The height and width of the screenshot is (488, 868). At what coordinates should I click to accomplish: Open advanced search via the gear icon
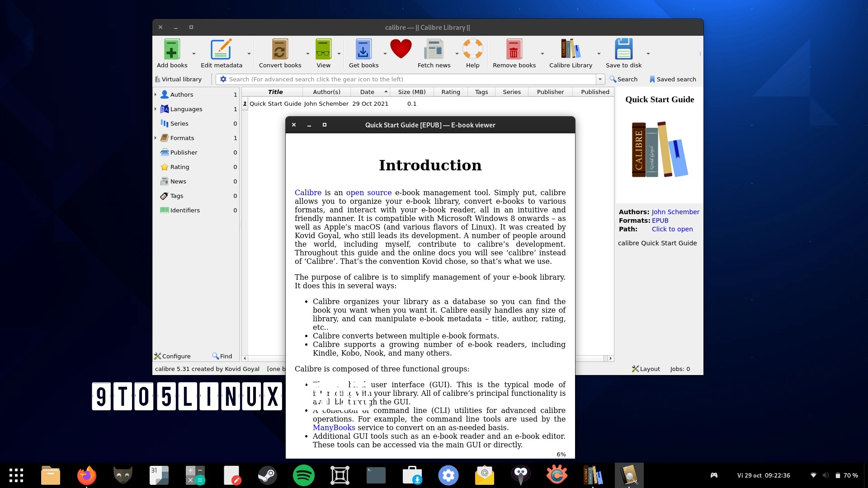coord(223,79)
